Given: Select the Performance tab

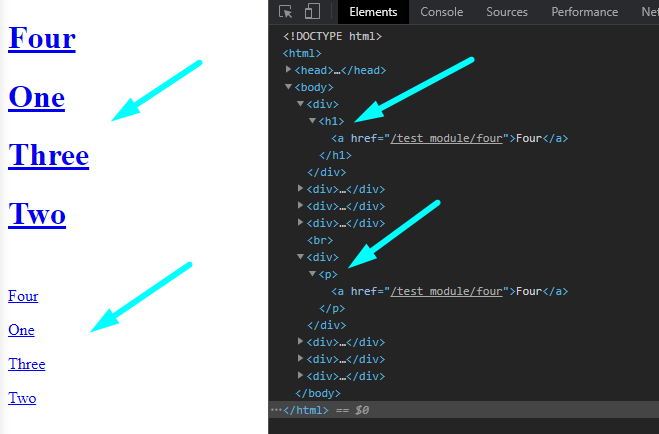Looking at the screenshot, I should coord(584,12).
